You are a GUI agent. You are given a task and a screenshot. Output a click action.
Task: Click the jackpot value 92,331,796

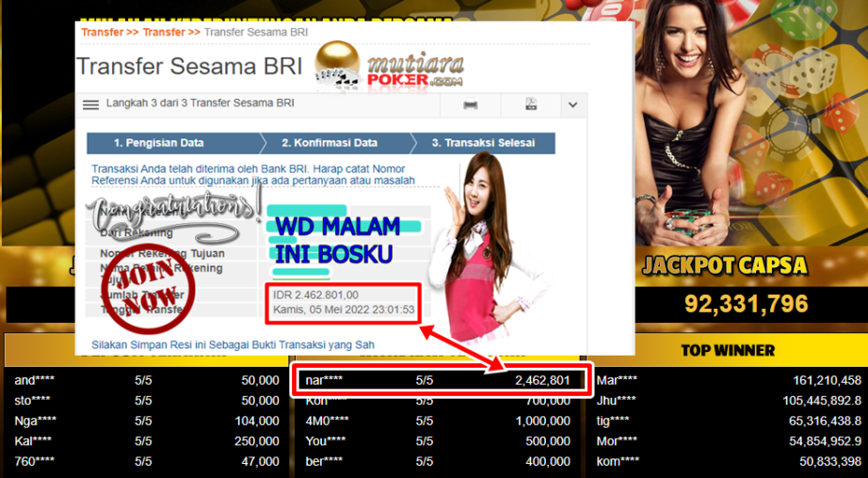pyautogui.click(x=747, y=304)
